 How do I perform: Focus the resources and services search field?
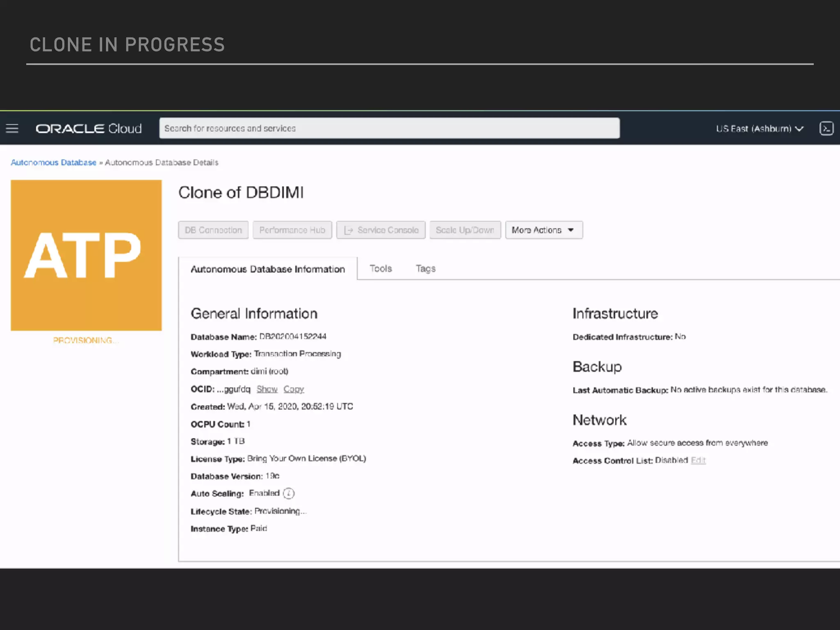pos(389,128)
